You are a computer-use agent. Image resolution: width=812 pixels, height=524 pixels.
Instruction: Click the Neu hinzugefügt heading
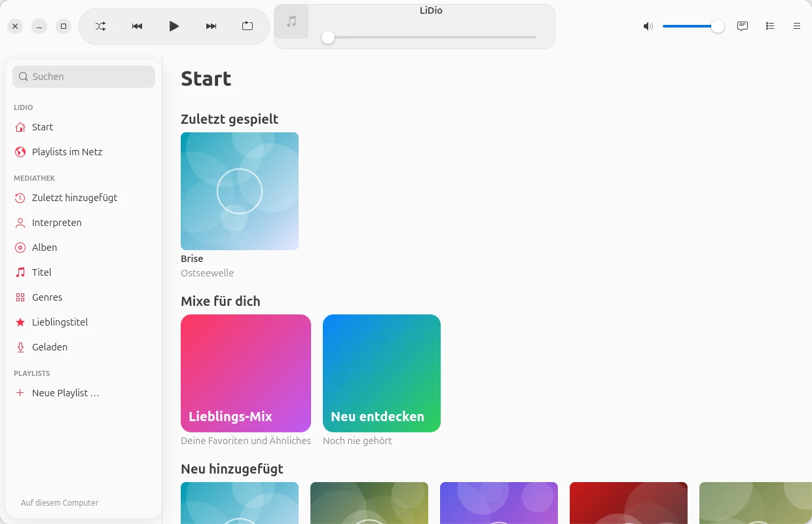(232, 469)
